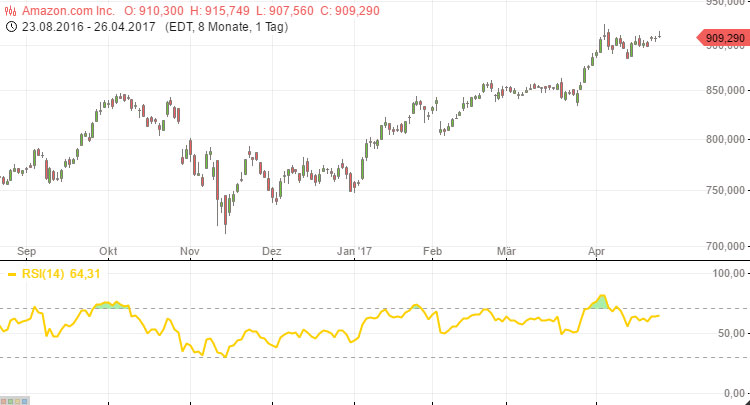Click the 50,00 RSI axis label
Image resolution: width=750 pixels, height=405 pixels.
pos(731,333)
